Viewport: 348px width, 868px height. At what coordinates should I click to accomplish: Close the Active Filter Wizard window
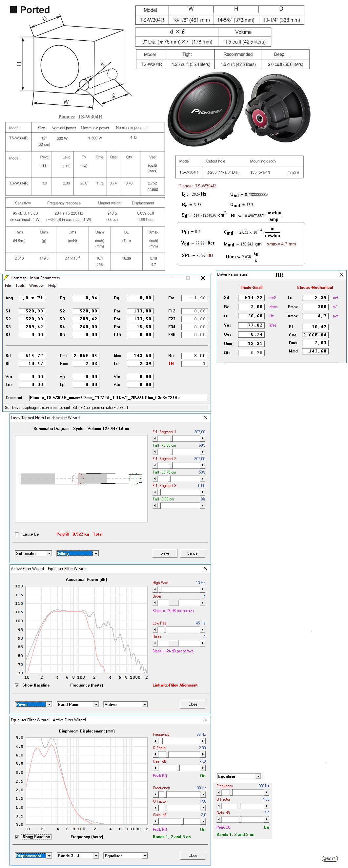[206, 568]
